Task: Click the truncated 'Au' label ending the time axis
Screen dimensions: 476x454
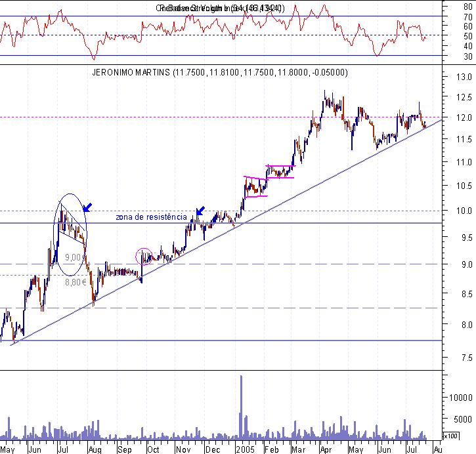Action: click(x=439, y=449)
